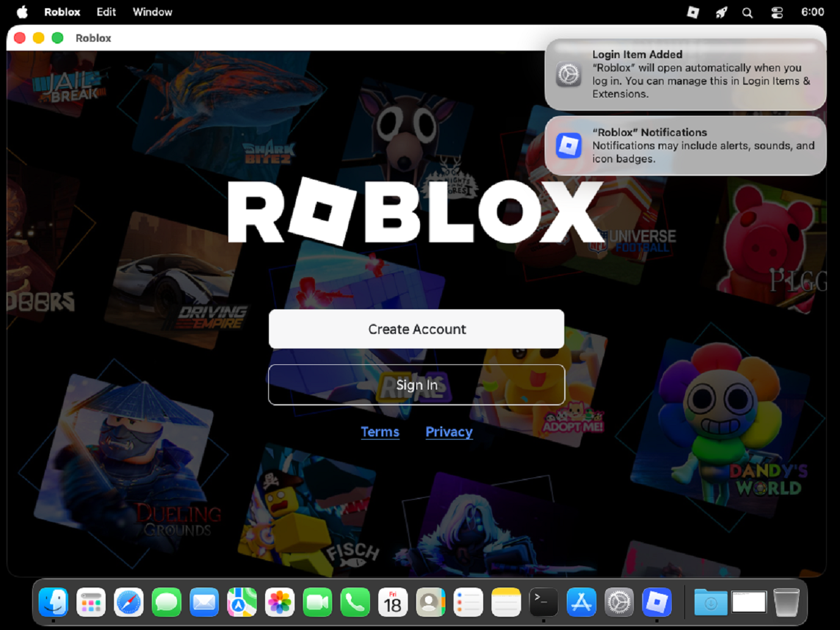
Task: Click the Roblox icon in the dock
Action: point(657,602)
